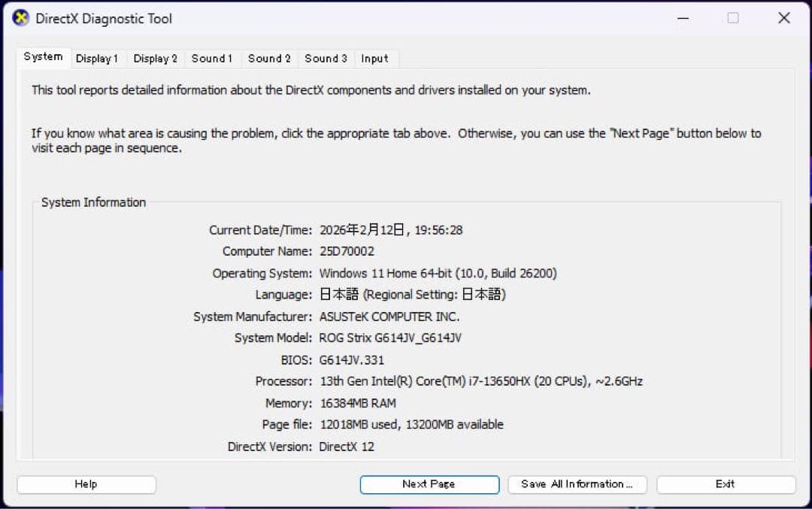
Task: View the Input tab
Action: click(x=375, y=58)
